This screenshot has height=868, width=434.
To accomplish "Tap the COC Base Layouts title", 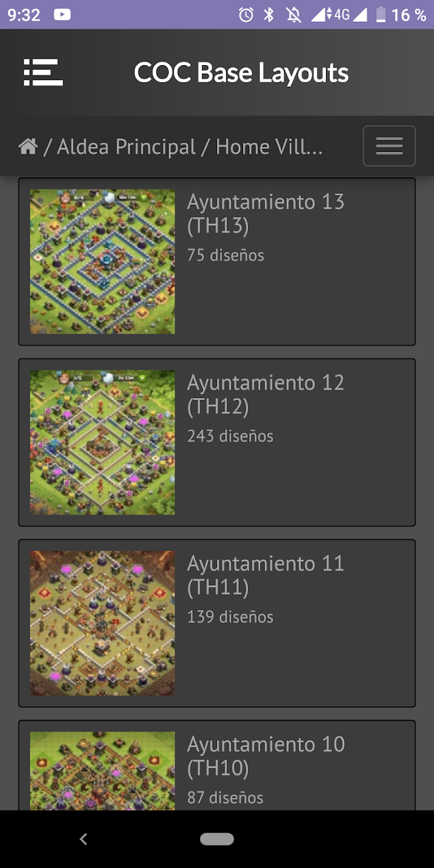I will point(241,73).
